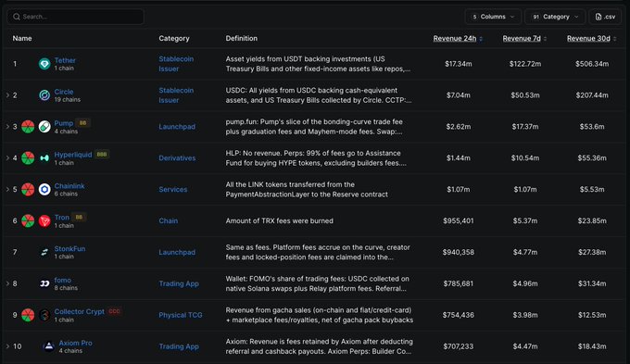Open the Hyperliquid protocol link
The image size is (630, 364).
[x=73, y=155]
